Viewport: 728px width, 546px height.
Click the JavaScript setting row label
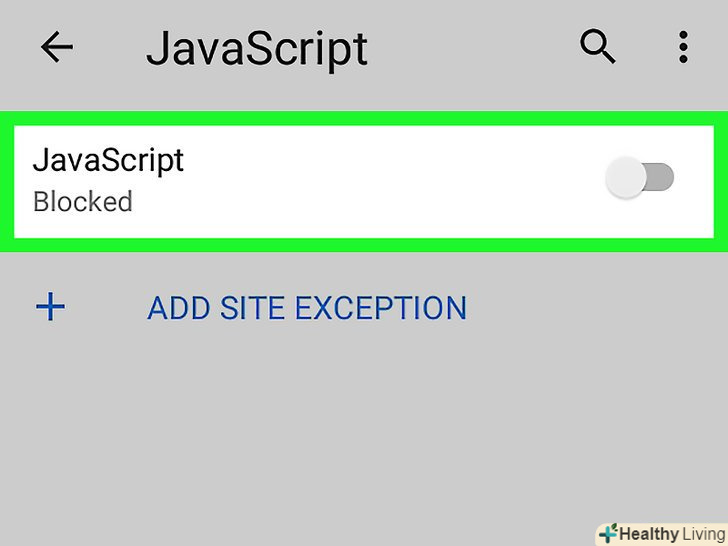click(x=108, y=160)
